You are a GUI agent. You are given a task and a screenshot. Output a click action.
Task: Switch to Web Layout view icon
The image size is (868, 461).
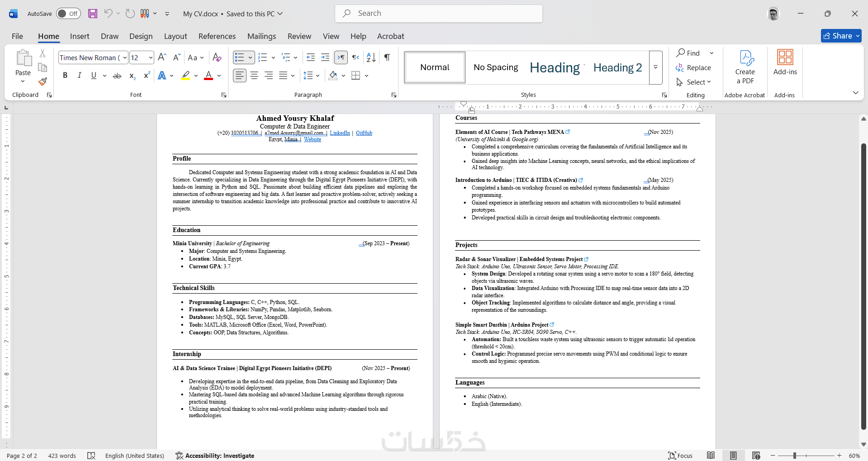756,456
